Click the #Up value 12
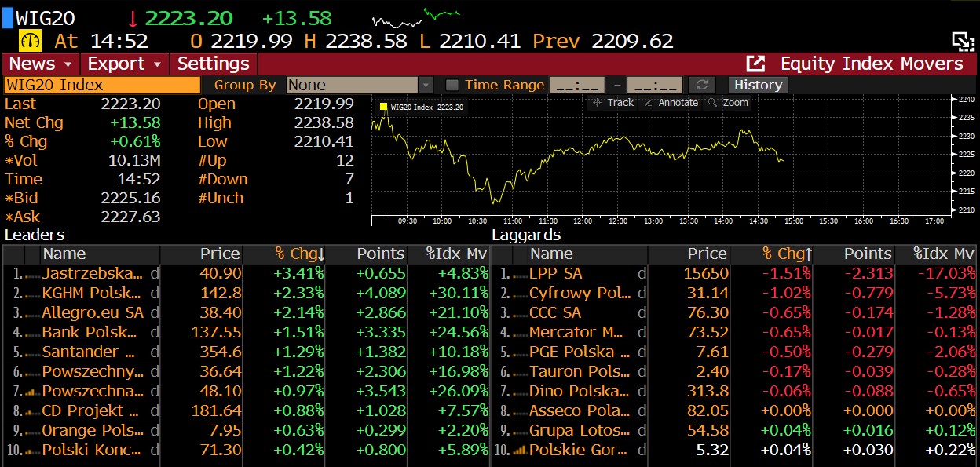This screenshot has height=467, width=980. tap(344, 160)
